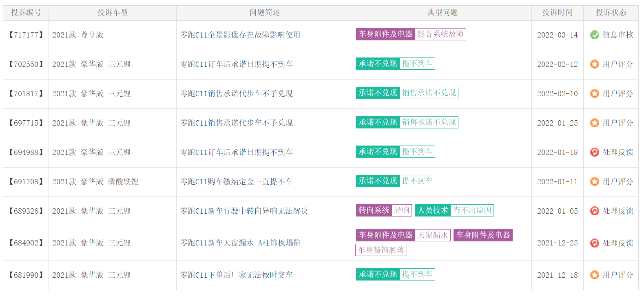
Task: Click the 信息审核 status text
Action: click(618, 35)
